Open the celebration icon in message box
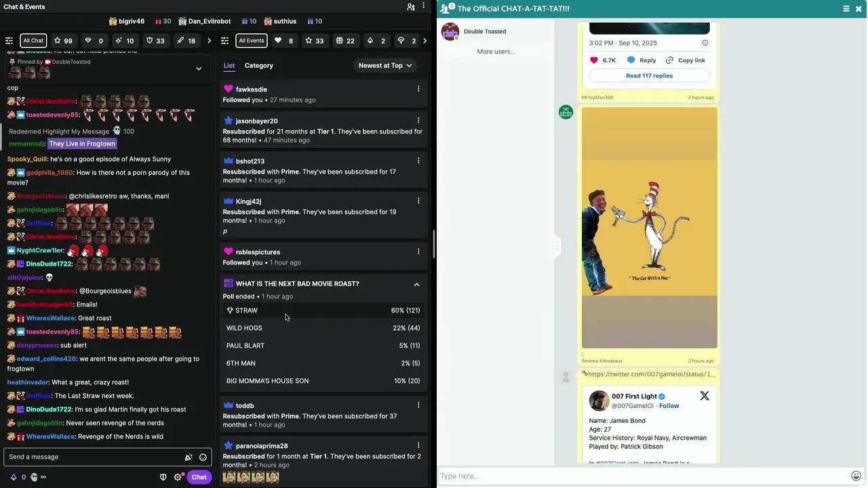 point(189,457)
